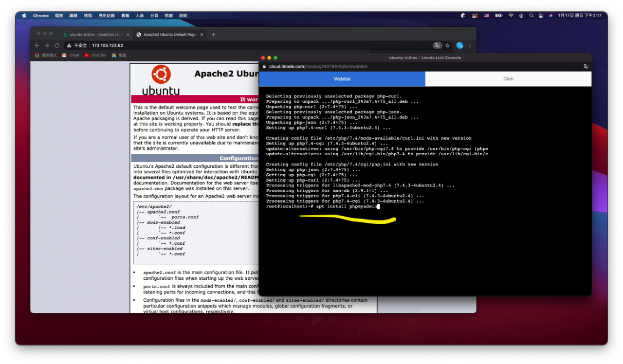The image size is (623, 364).
Task: Click the 'Apache2 Ubu' page heading
Action: click(226, 74)
